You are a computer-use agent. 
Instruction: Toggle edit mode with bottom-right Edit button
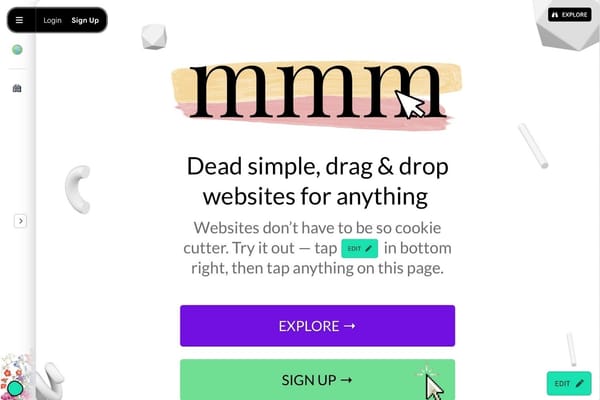point(569,383)
